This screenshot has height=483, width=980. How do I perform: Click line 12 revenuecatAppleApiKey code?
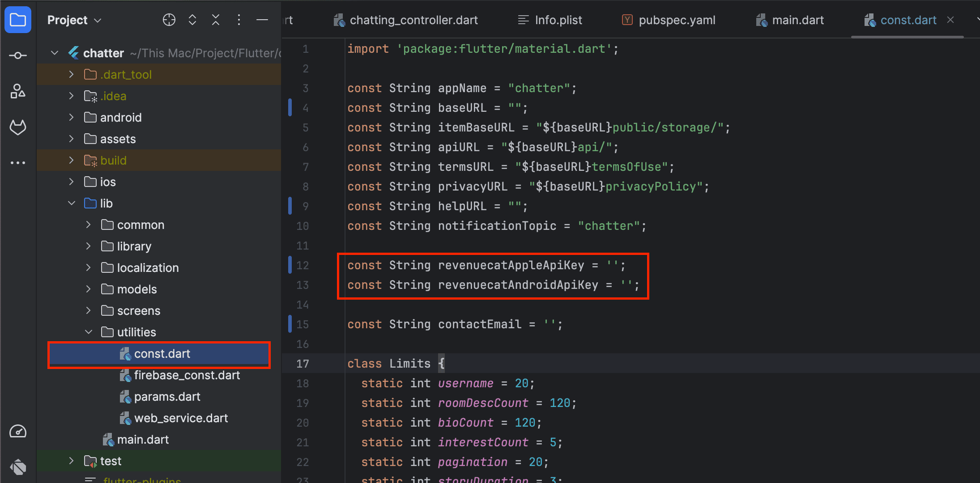click(511, 265)
